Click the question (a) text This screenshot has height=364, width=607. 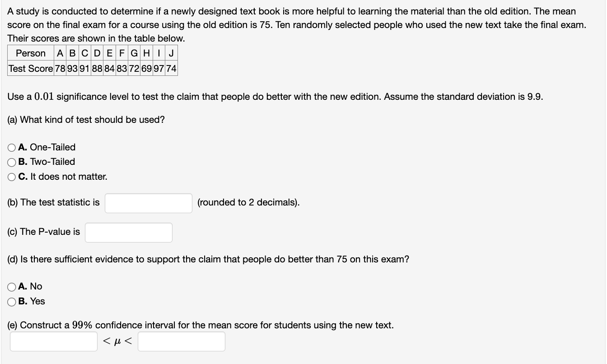pos(85,120)
